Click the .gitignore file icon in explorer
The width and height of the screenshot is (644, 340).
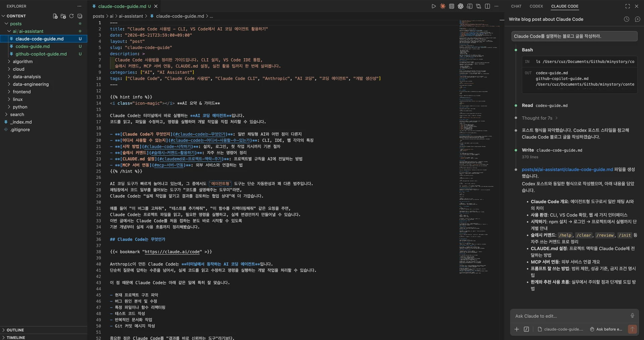pos(6,130)
